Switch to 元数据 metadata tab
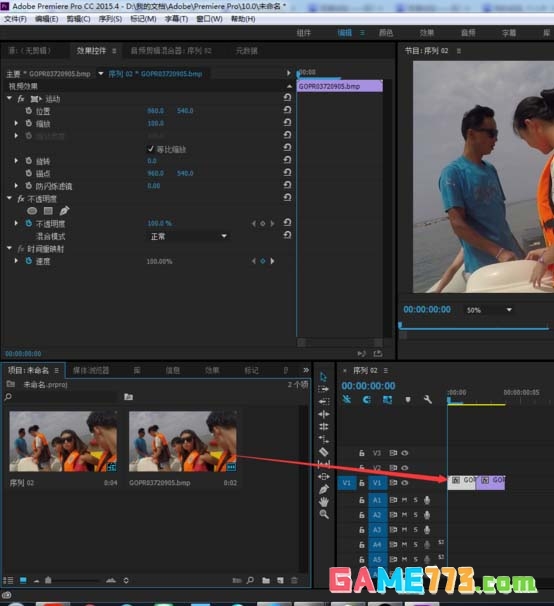This screenshot has height=606, width=554. (247, 51)
